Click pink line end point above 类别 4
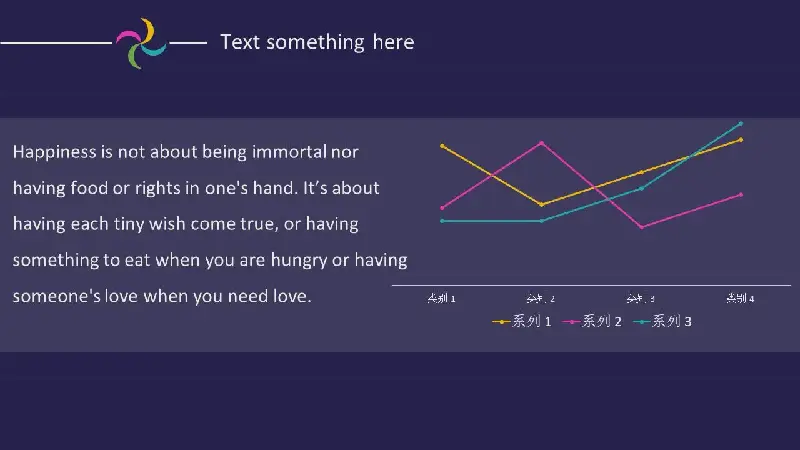800x450 pixels. click(x=741, y=195)
